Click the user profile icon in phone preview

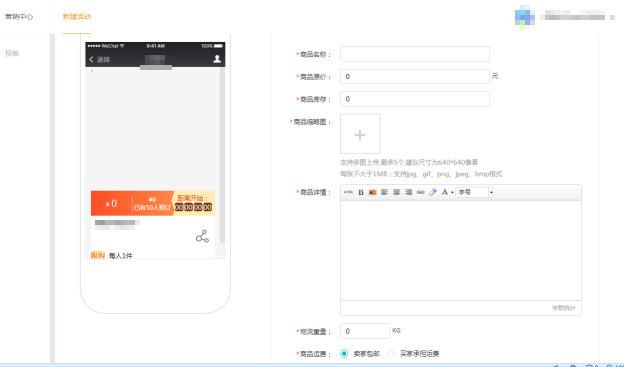pos(217,59)
